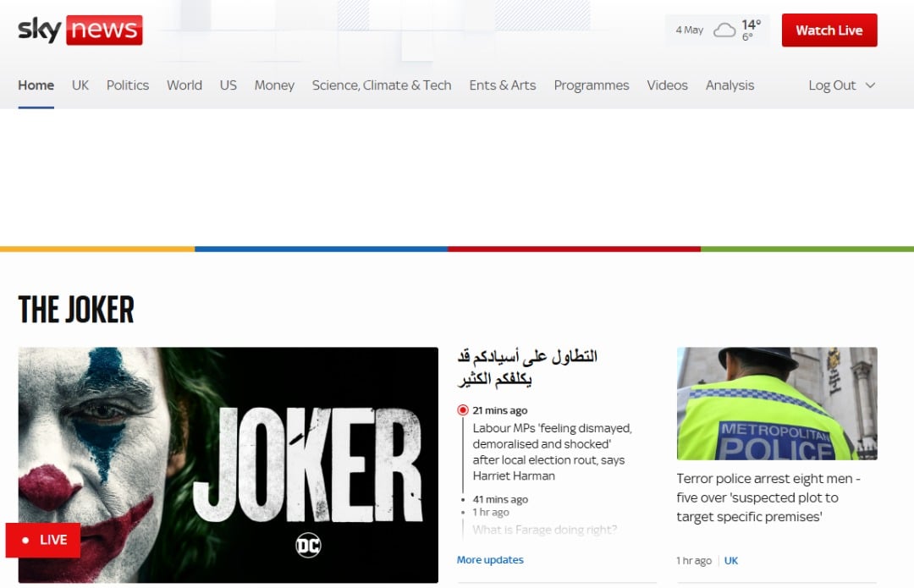Navigate to the World section

coord(184,85)
